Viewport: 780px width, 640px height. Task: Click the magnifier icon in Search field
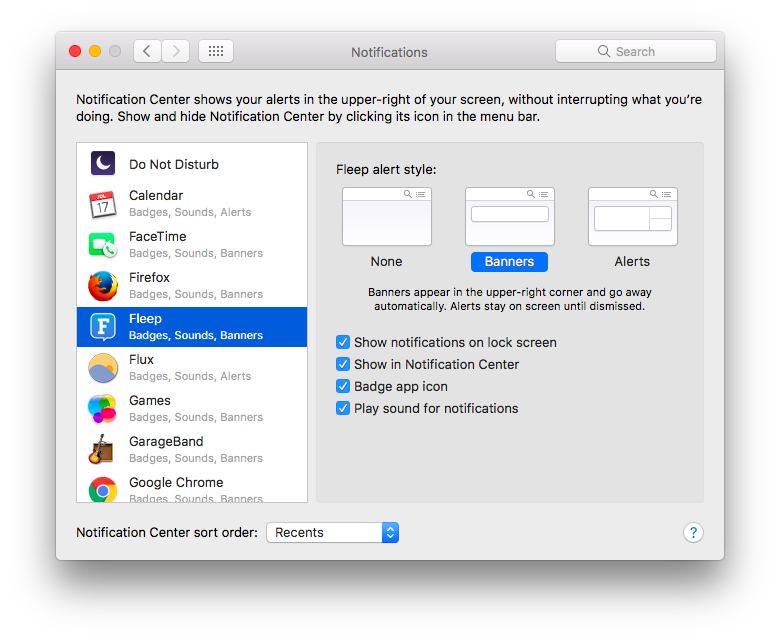click(603, 51)
